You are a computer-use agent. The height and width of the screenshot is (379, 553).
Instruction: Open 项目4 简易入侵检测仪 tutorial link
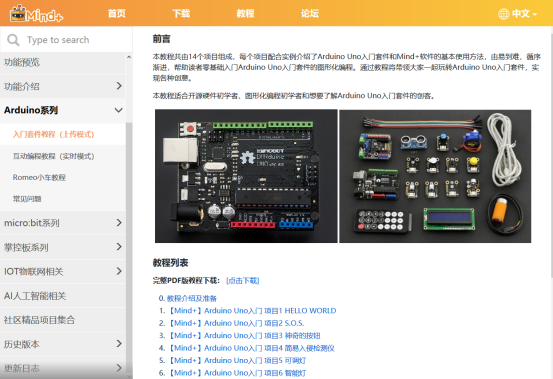click(251, 348)
